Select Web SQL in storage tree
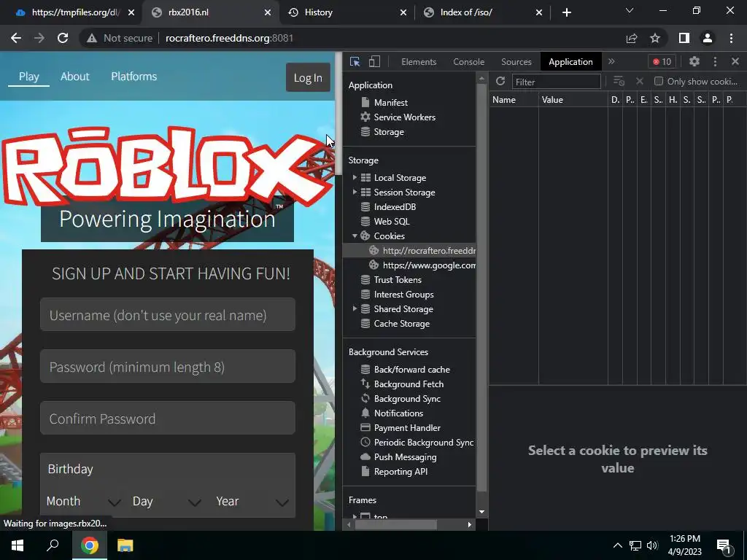 (x=391, y=222)
